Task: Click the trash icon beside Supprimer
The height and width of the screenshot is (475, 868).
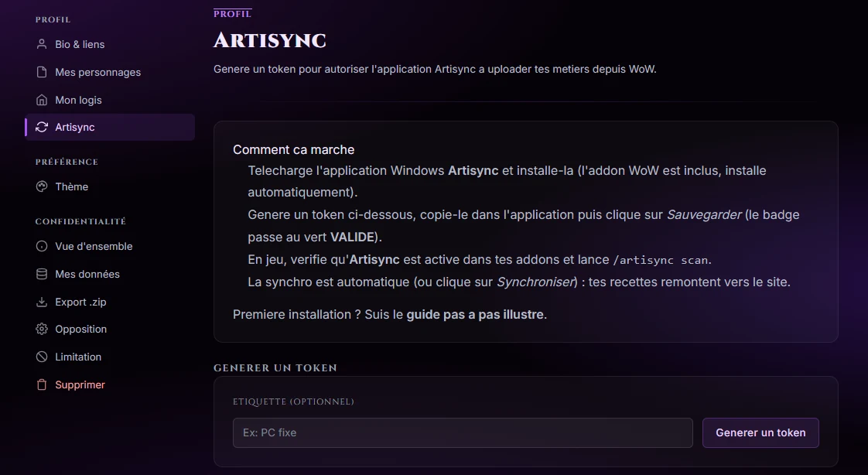Action: click(x=42, y=384)
